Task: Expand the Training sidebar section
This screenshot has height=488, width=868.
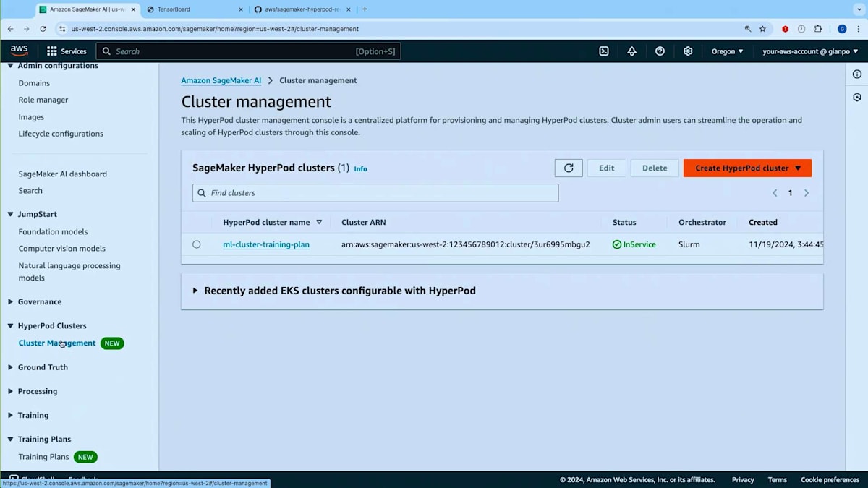Action: point(10,415)
